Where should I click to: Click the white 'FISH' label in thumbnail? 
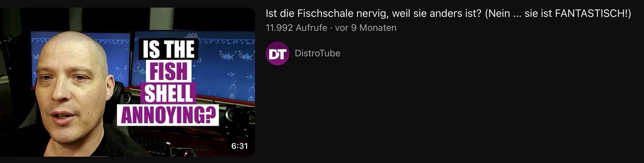pos(168,71)
